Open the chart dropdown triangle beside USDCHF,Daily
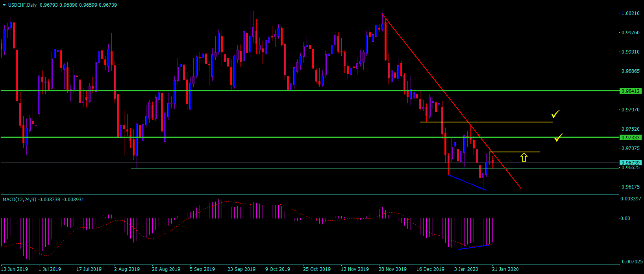The height and width of the screenshot is (274, 644). pyautogui.click(x=4, y=5)
